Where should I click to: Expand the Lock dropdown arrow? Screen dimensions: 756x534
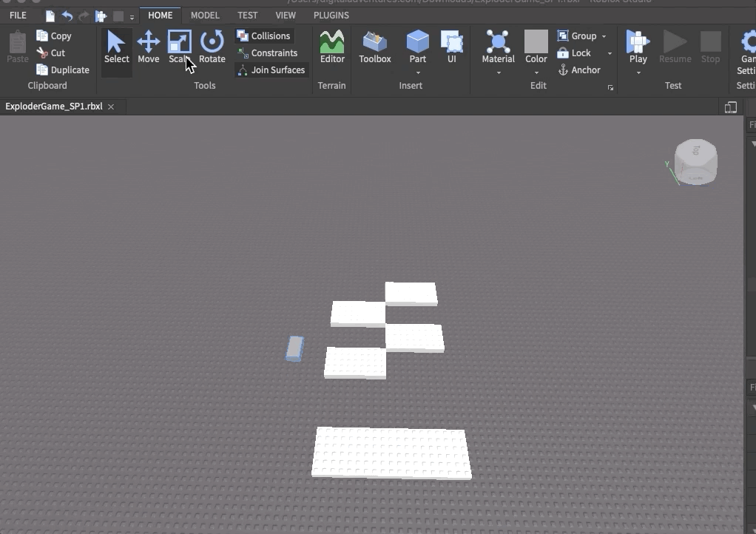pos(610,53)
